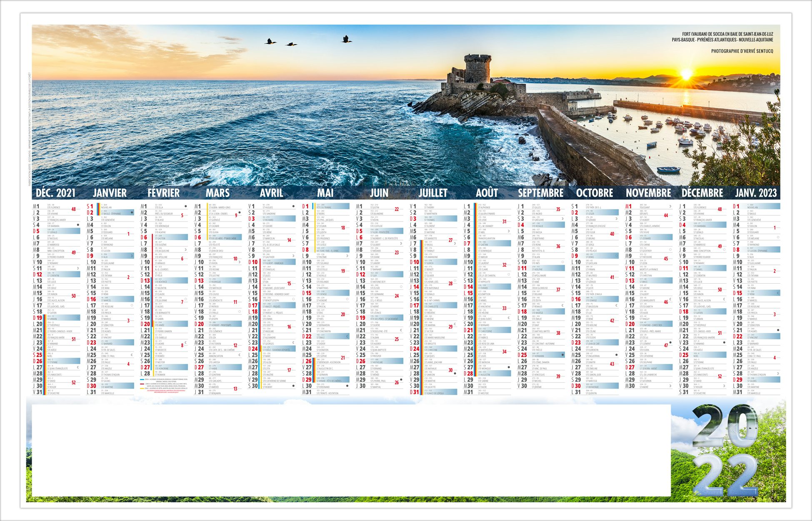The width and height of the screenshot is (812, 521).
Task: Click the Fort de Socoa caption title
Action: point(727,34)
